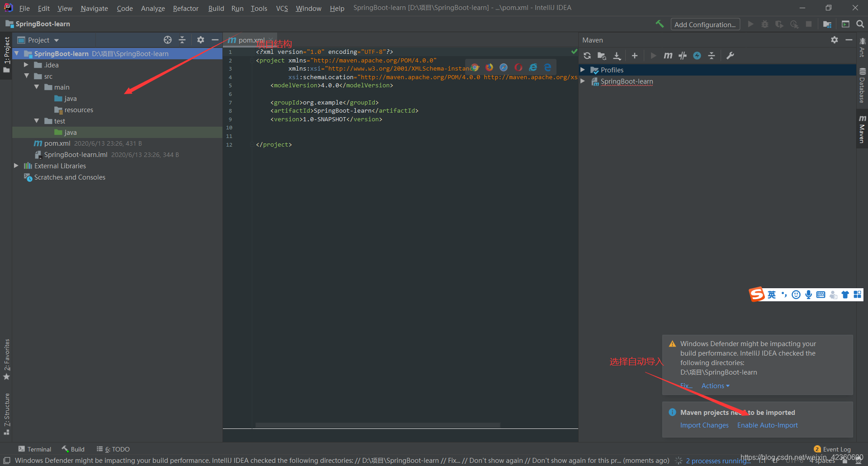Click Enable Auto-Import link

pos(767,425)
